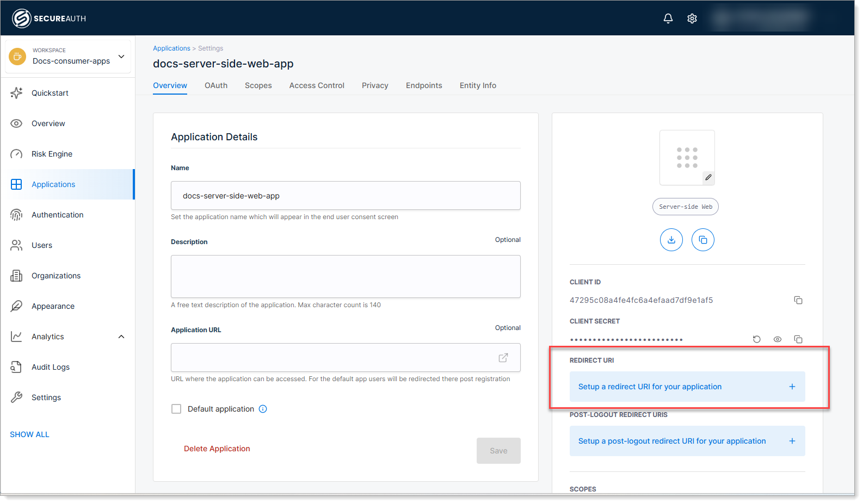Click the Appearance brush icon

tap(16, 306)
